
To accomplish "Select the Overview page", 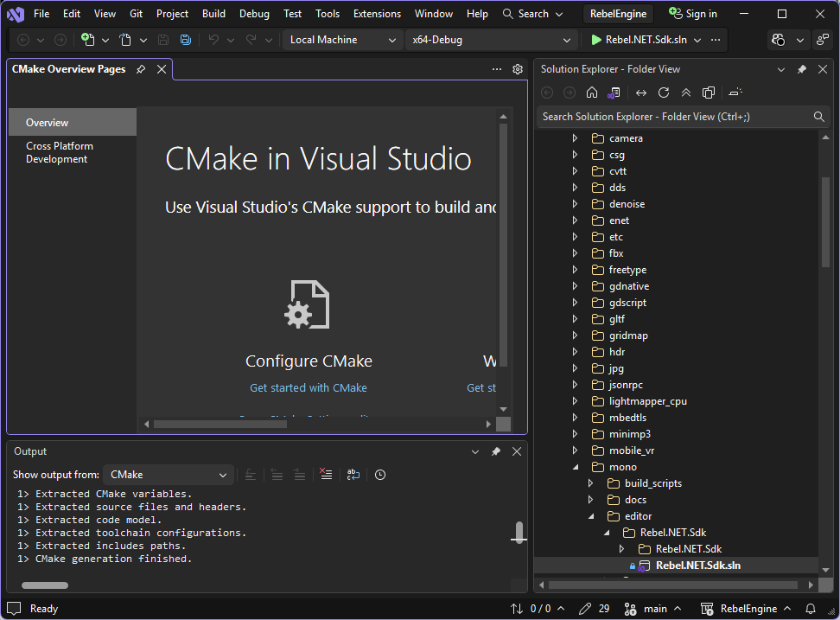I will pos(73,122).
